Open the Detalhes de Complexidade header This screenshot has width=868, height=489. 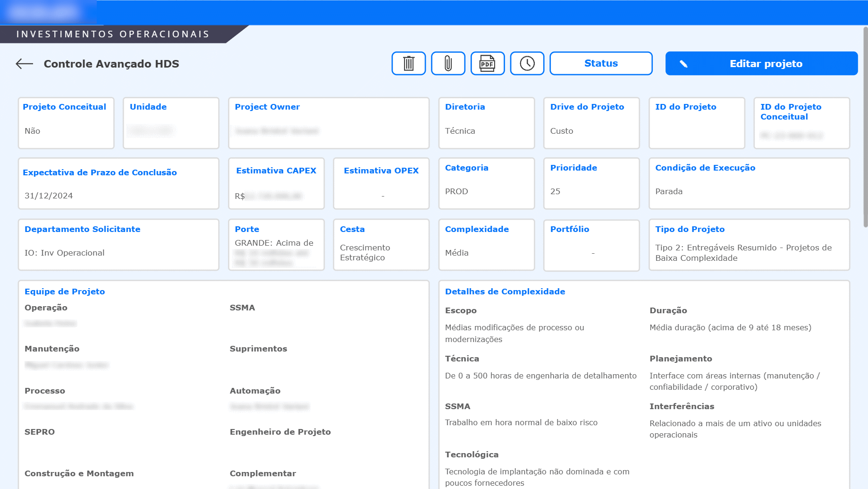(x=505, y=292)
